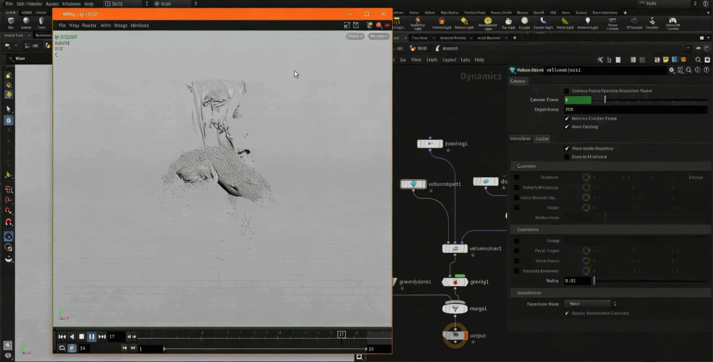The image size is (713, 362).
Task: Create a Stereo Camera from the shelf
Action: pos(613,23)
